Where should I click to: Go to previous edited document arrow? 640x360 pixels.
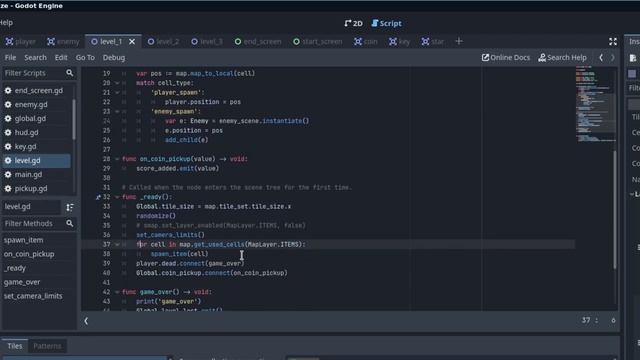601,58
